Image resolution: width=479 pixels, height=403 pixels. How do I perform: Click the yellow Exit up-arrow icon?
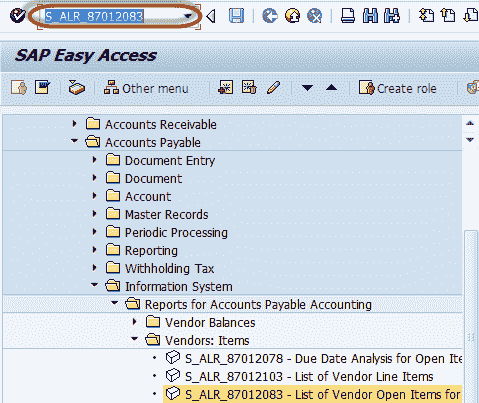click(292, 16)
